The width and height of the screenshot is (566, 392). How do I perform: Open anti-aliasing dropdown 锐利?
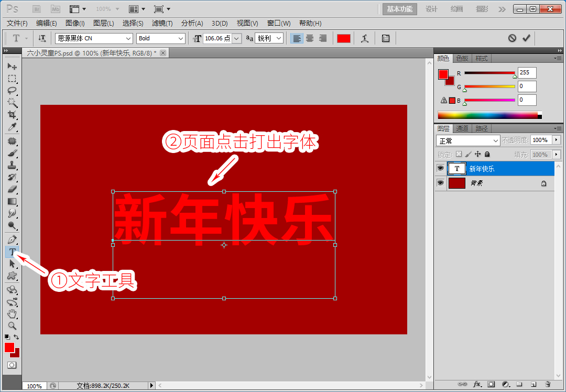(269, 38)
